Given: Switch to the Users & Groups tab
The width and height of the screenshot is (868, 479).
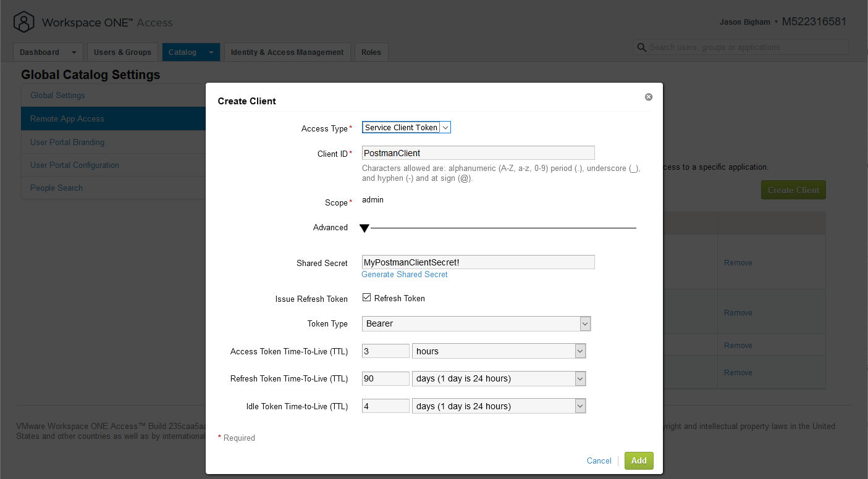Looking at the screenshot, I should (122, 52).
